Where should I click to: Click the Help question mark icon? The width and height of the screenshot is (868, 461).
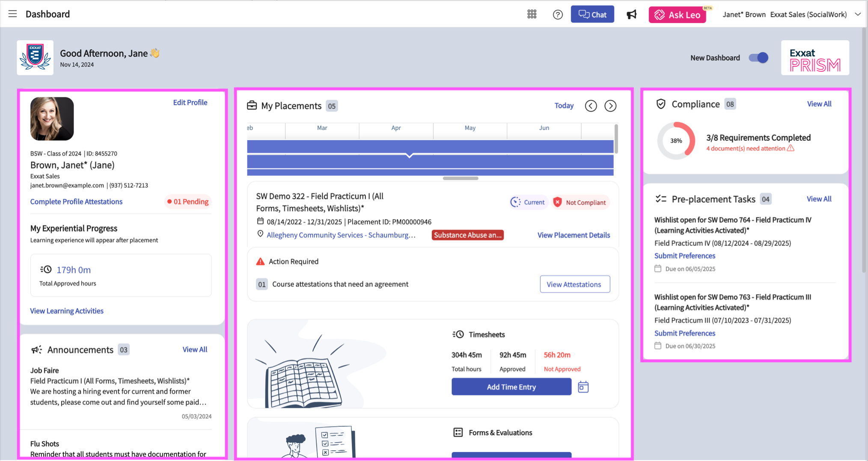tap(557, 14)
